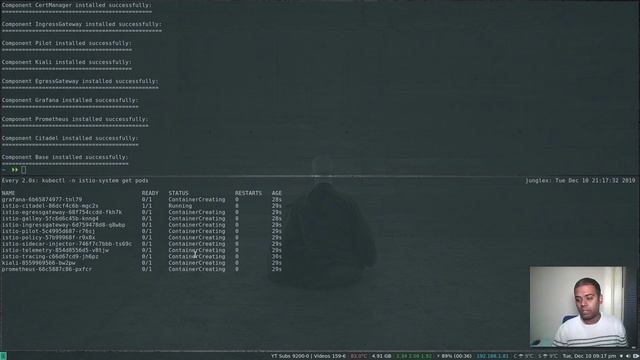Viewport: 640px width, 360px height.
Task: Click the RESTARTS column header
Action: tap(248, 193)
